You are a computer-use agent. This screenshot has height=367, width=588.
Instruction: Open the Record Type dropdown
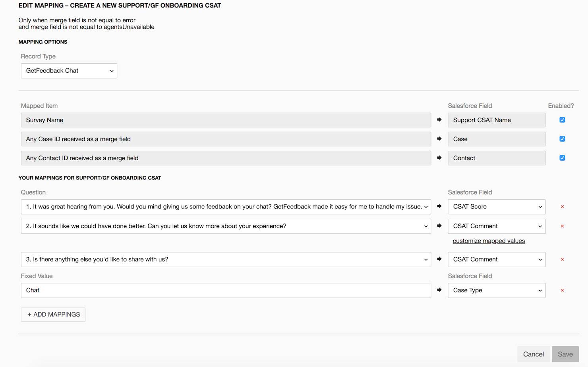tap(69, 71)
